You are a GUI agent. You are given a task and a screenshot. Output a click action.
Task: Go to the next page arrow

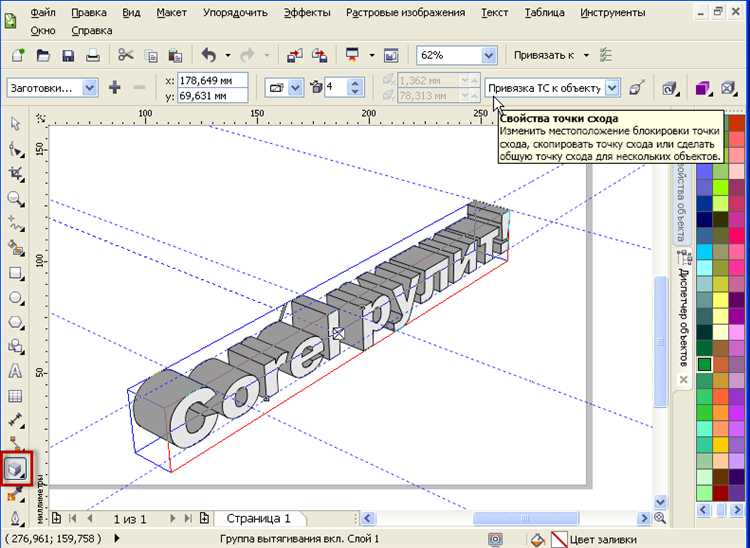point(173,518)
